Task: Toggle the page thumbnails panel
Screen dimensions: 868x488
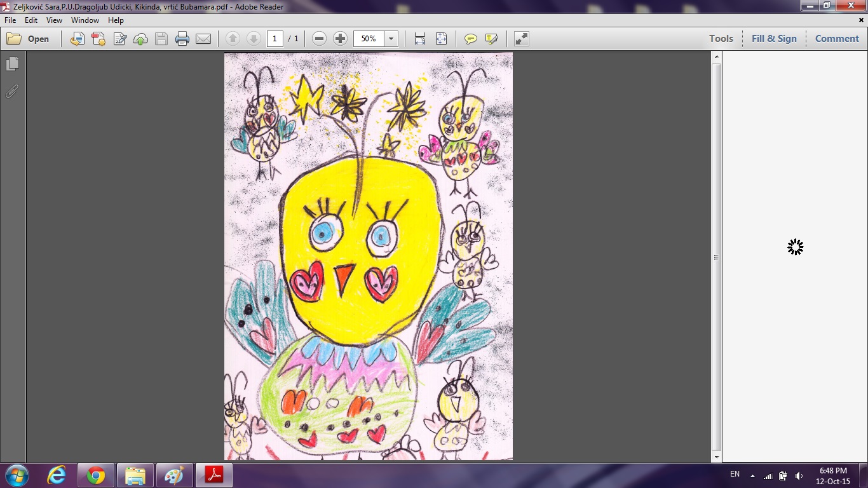Action: pyautogui.click(x=12, y=64)
